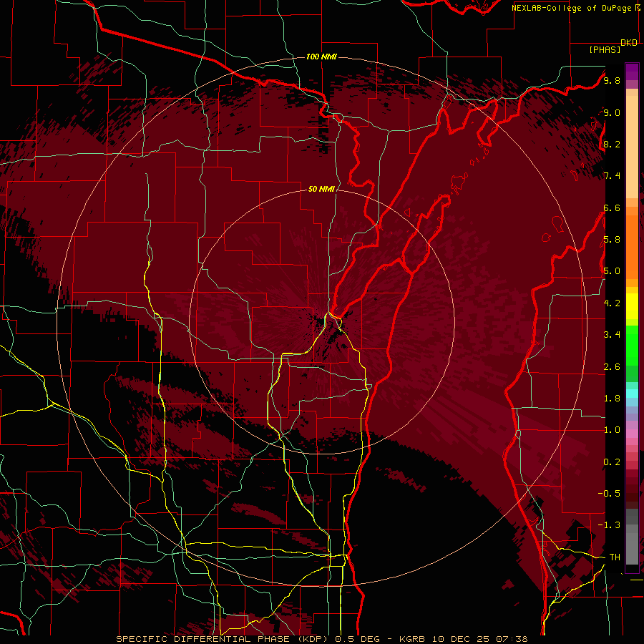
Task: Click the 5.8 scale value
Action: [x=612, y=239]
